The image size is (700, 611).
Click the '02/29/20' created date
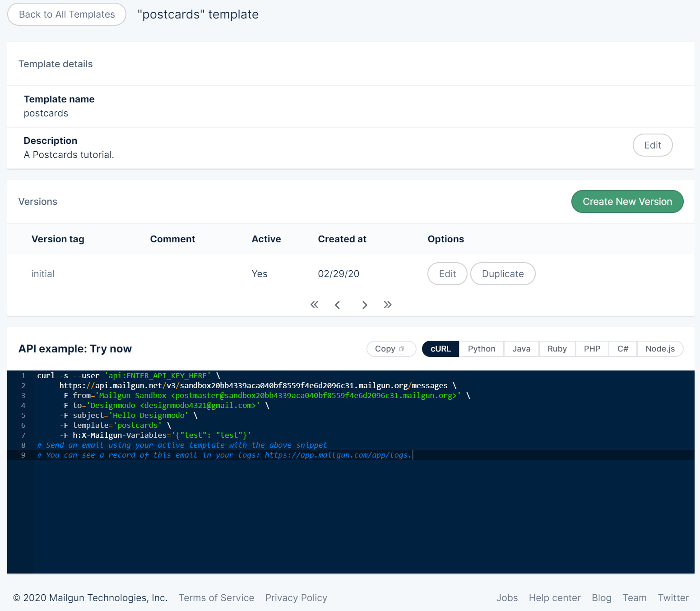point(338,274)
